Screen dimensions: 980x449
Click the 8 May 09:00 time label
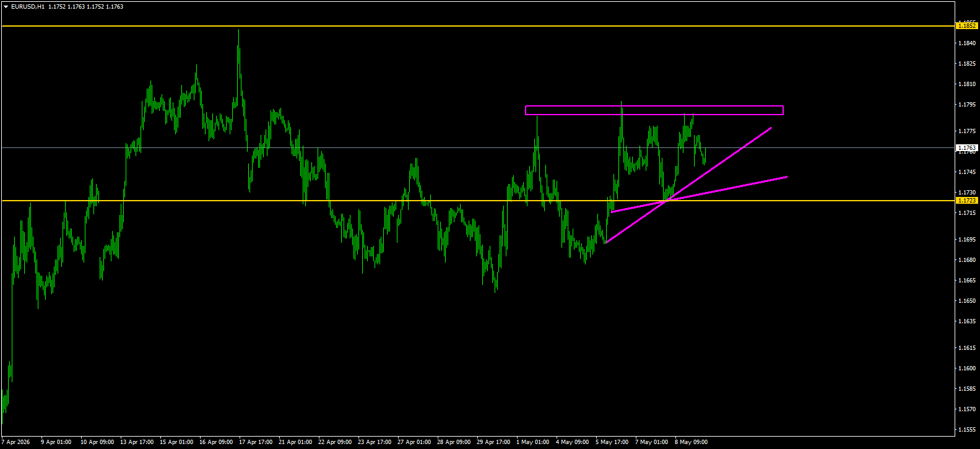point(691,442)
